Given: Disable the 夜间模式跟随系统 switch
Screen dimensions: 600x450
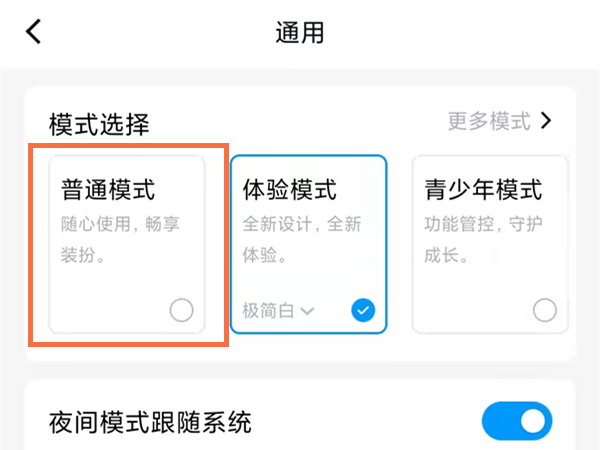Looking at the screenshot, I should [516, 421].
